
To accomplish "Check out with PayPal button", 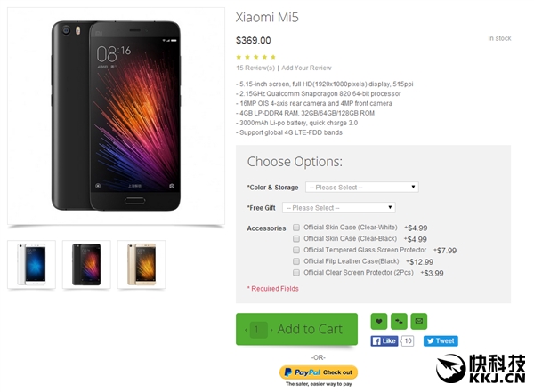I will pyautogui.click(x=319, y=372).
